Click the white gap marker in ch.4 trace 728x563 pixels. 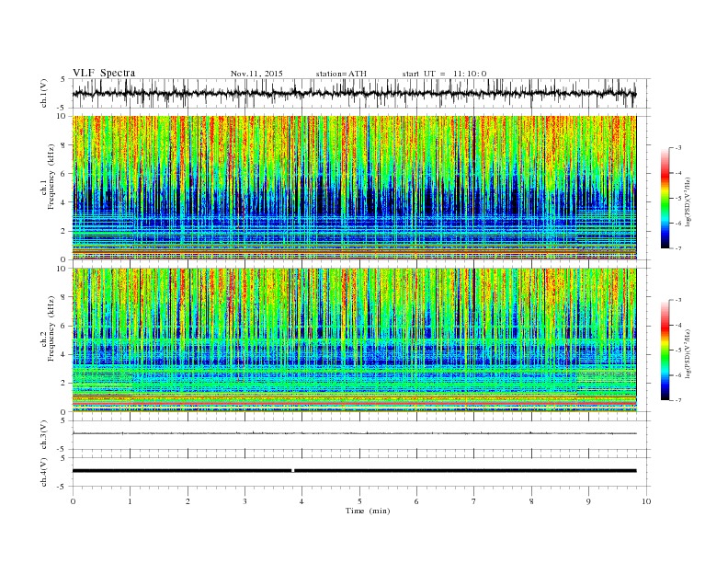(293, 471)
